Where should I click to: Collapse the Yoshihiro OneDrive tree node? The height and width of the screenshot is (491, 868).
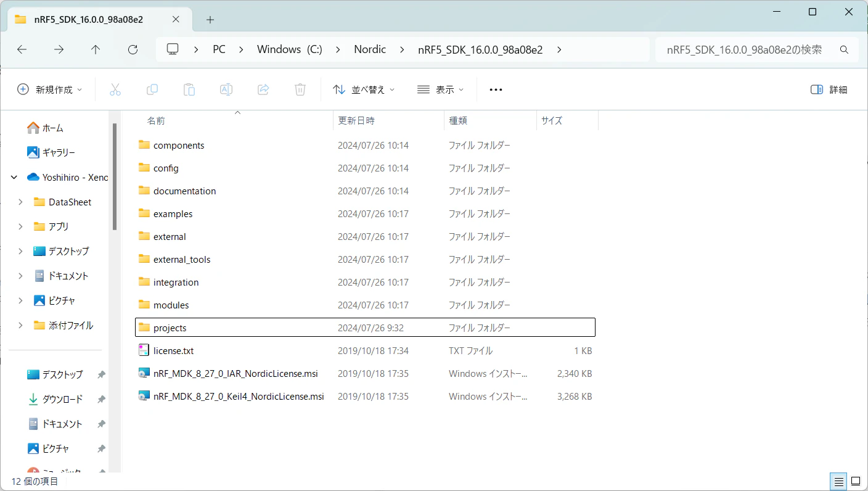coord(14,177)
